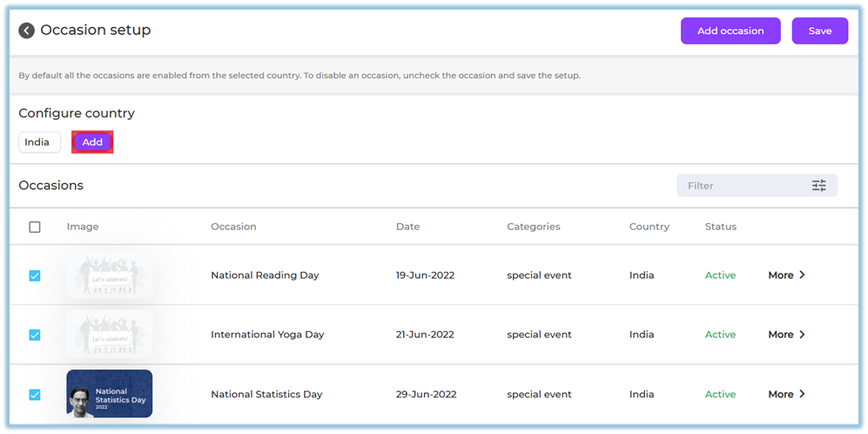The height and width of the screenshot is (434, 868).
Task: Click the back arrow beside Occasion setup
Action: [27, 31]
